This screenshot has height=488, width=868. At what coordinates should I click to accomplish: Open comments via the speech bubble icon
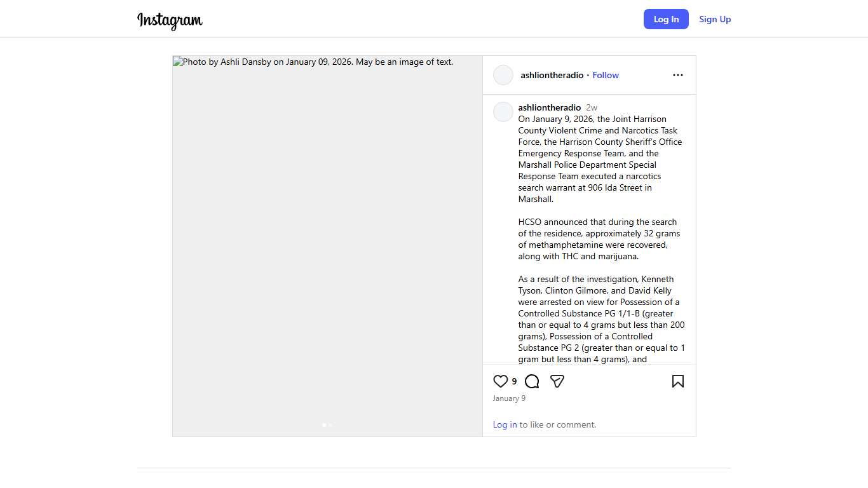point(532,381)
